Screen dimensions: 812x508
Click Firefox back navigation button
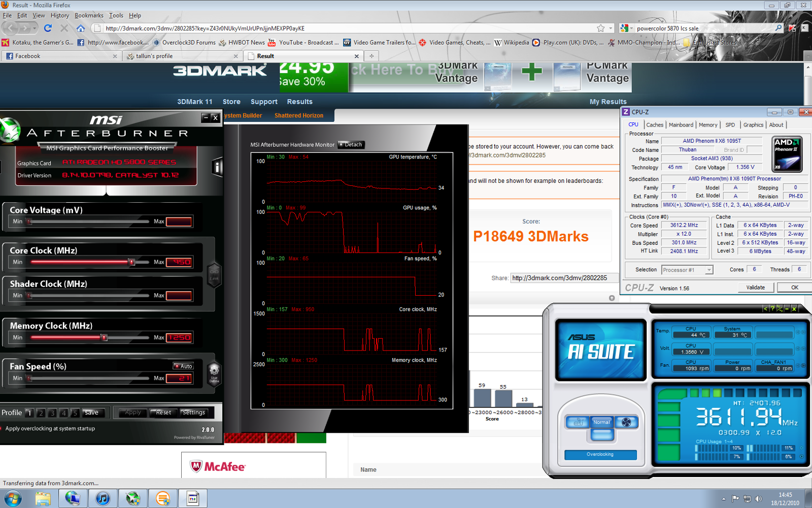10,28
